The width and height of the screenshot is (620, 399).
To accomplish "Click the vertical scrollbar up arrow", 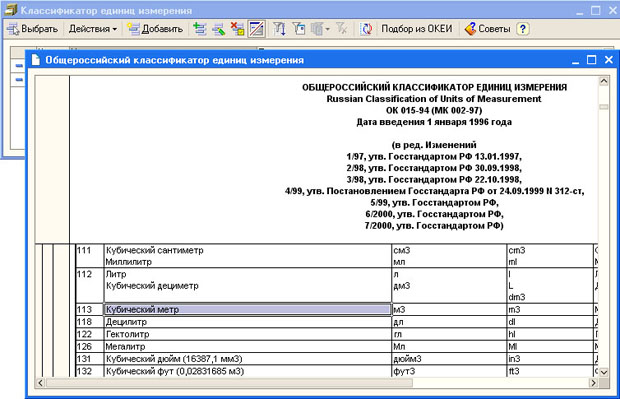I will [x=604, y=81].
